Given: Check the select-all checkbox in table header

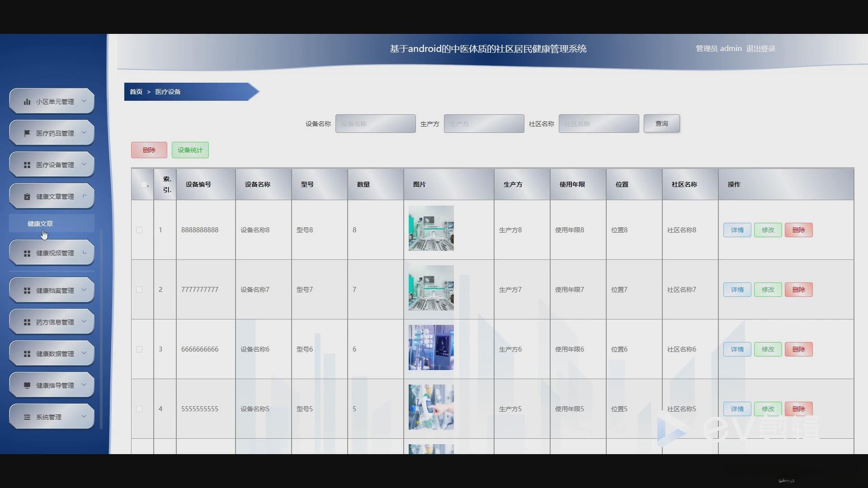Looking at the screenshot, I should click(x=143, y=184).
